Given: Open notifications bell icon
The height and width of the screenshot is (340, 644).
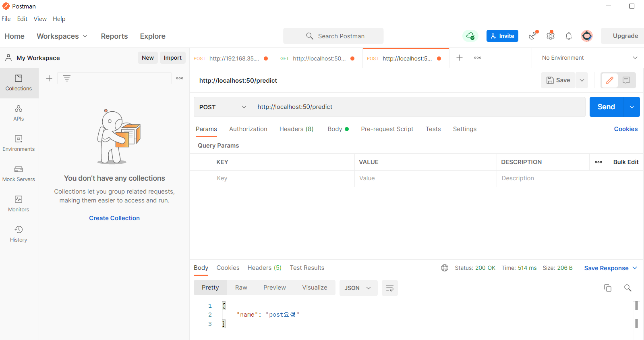Looking at the screenshot, I should [568, 36].
